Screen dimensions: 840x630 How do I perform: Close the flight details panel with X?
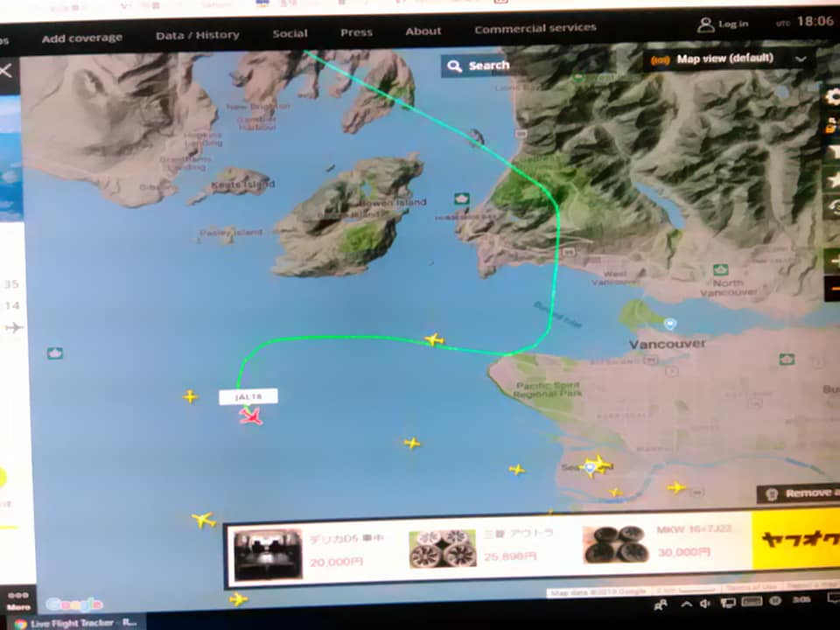click(6, 70)
